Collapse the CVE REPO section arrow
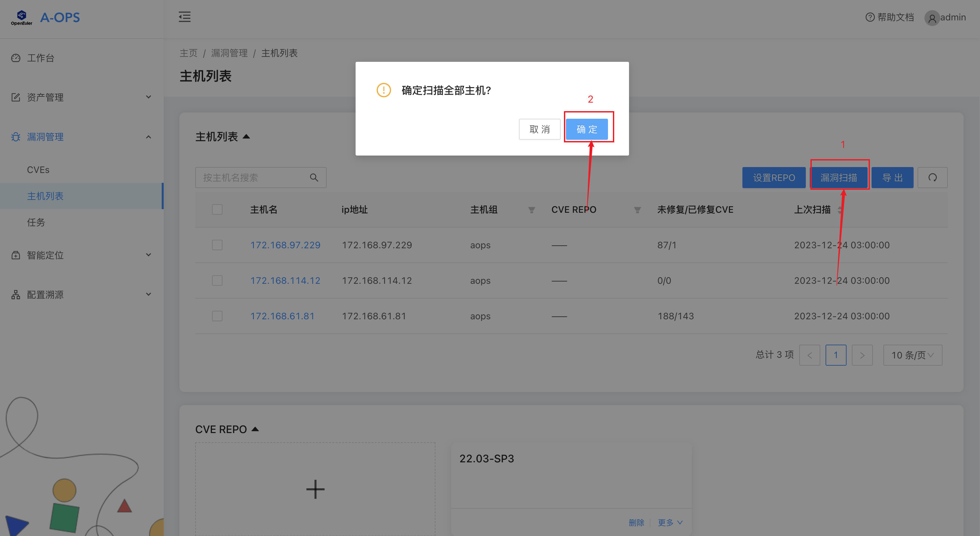Viewport: 980px width, 536px height. 255,429
